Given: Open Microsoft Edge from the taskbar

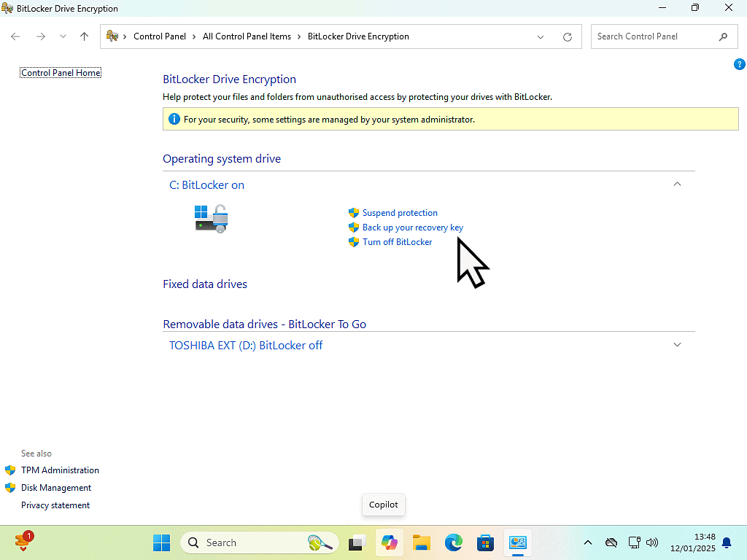Looking at the screenshot, I should click(x=454, y=542).
